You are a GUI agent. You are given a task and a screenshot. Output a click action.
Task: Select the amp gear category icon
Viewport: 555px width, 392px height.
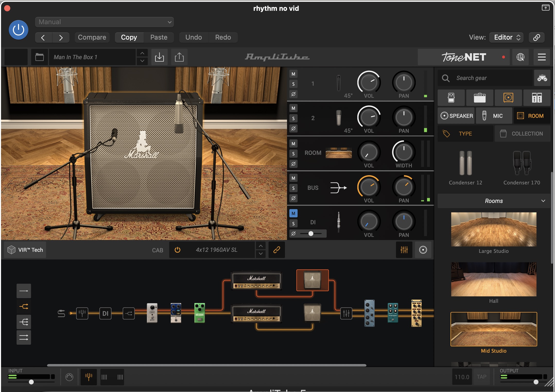[480, 98]
